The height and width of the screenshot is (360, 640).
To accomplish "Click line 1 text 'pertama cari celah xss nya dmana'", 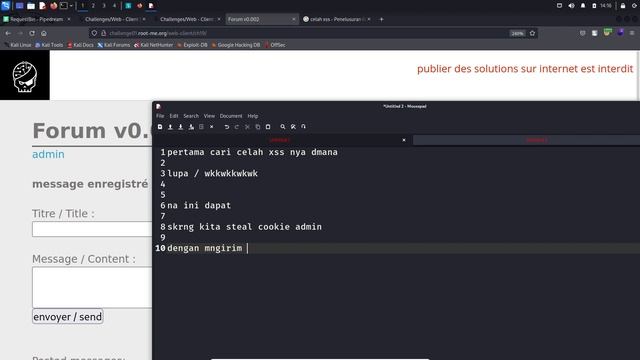I will pyautogui.click(x=252, y=152).
